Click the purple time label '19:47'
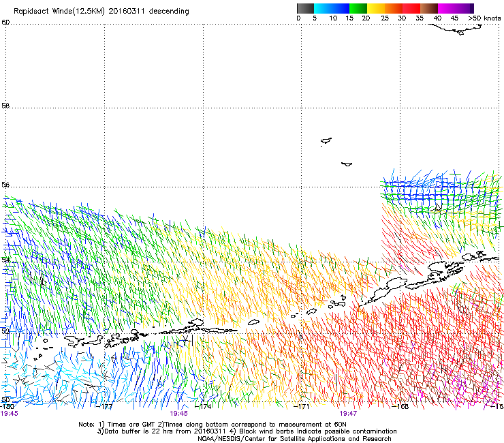Image resolution: width=504 pixels, height=443 pixels. click(348, 414)
